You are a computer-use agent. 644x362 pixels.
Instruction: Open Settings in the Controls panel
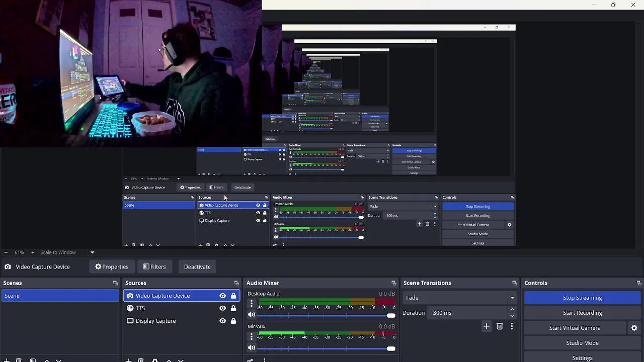[x=582, y=357]
